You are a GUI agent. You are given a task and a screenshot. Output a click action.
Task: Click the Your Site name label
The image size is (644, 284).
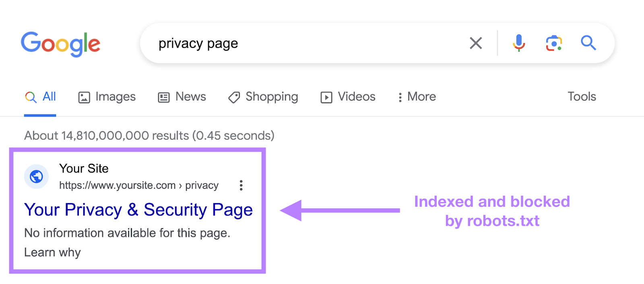(84, 169)
